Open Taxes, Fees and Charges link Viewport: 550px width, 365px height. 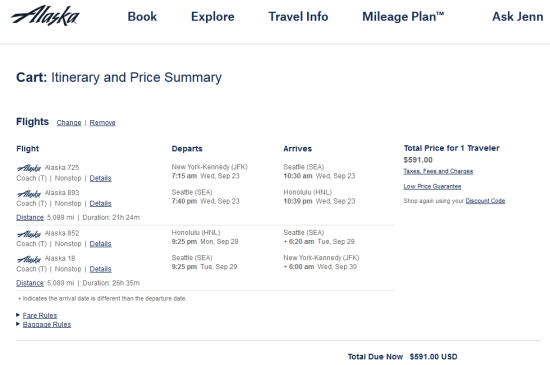point(438,171)
